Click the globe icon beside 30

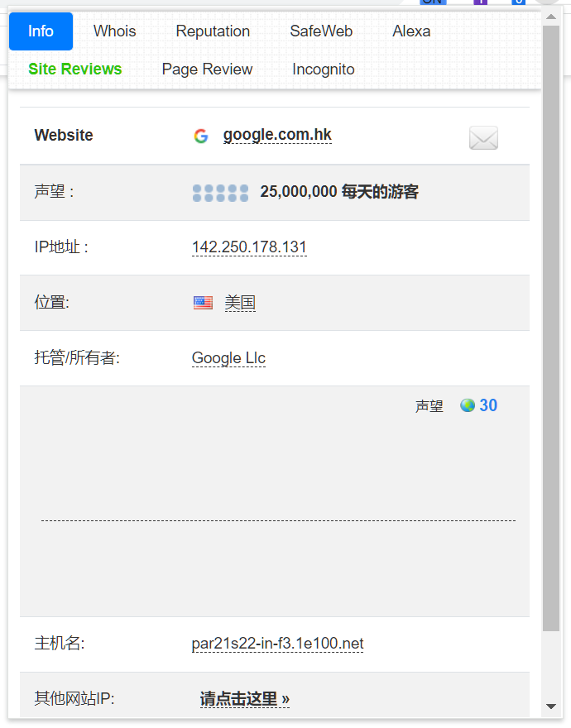468,405
